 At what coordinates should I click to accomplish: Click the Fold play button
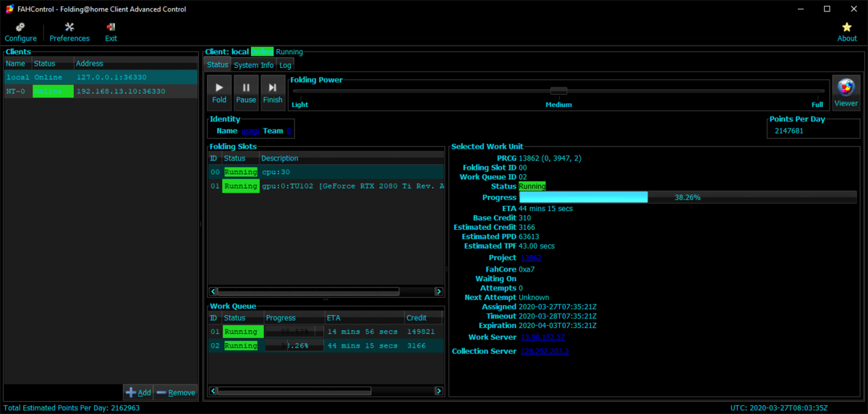(219, 93)
